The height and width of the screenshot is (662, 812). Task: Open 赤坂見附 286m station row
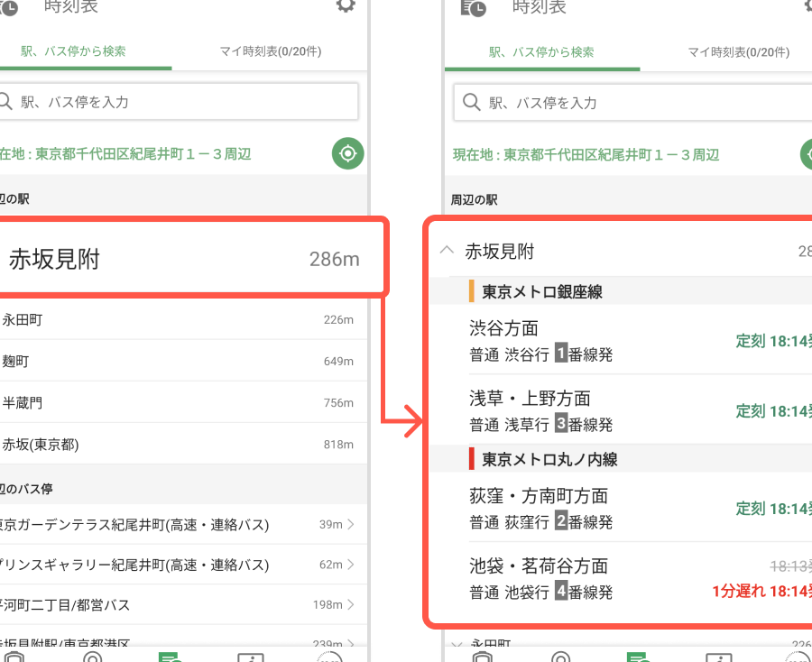pos(191,257)
